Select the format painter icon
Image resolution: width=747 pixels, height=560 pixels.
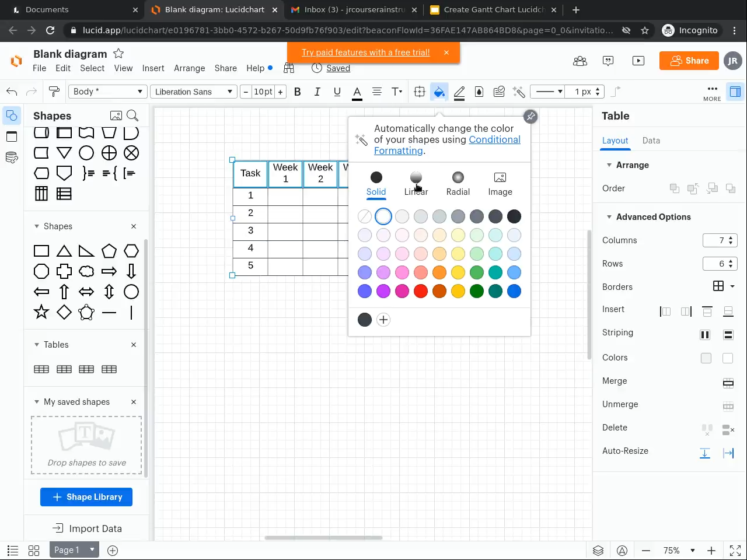coord(54,92)
